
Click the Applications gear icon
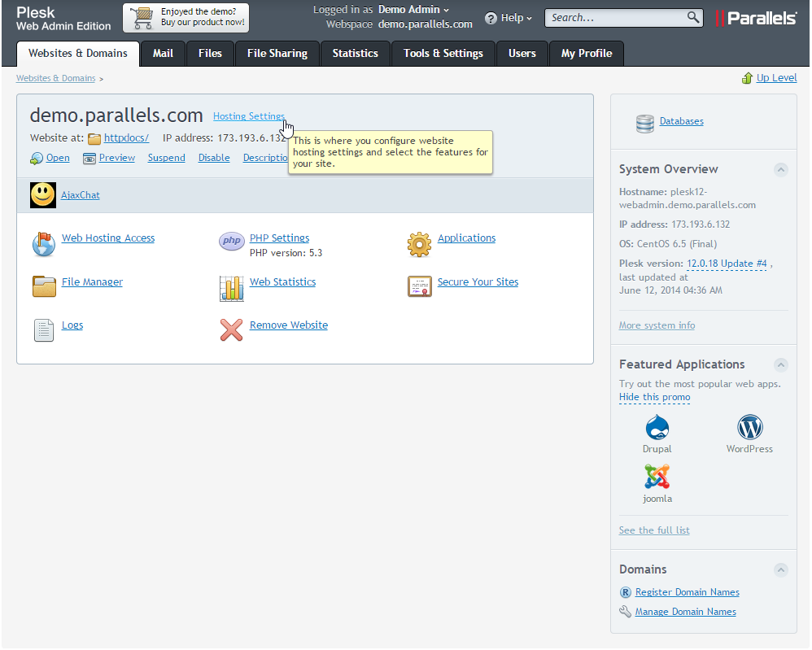point(419,243)
